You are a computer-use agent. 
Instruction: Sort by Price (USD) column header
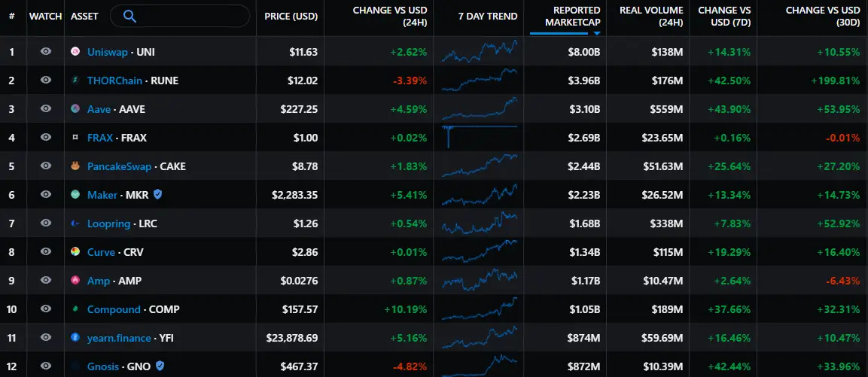pos(291,17)
